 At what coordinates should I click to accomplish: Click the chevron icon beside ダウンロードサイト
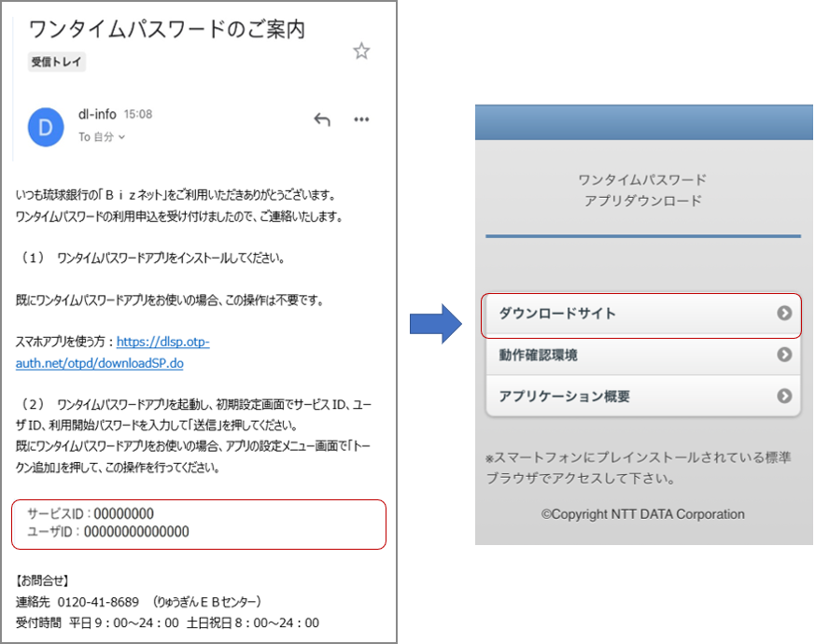tap(784, 314)
